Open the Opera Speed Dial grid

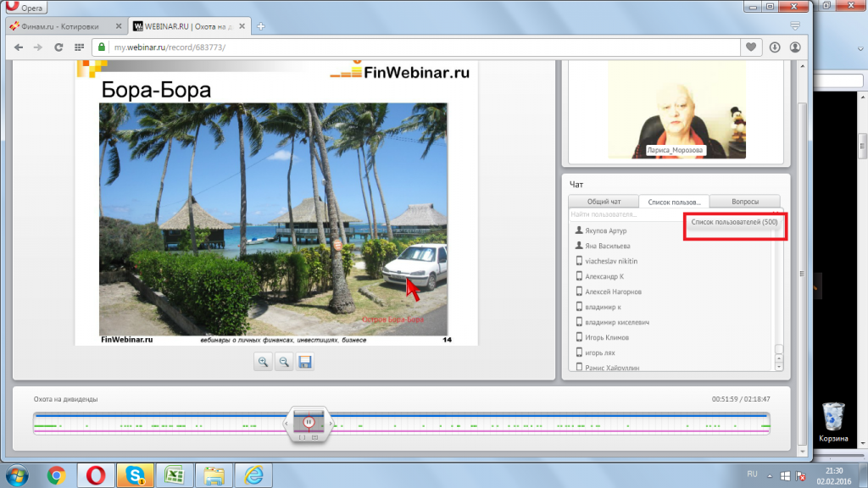(79, 47)
